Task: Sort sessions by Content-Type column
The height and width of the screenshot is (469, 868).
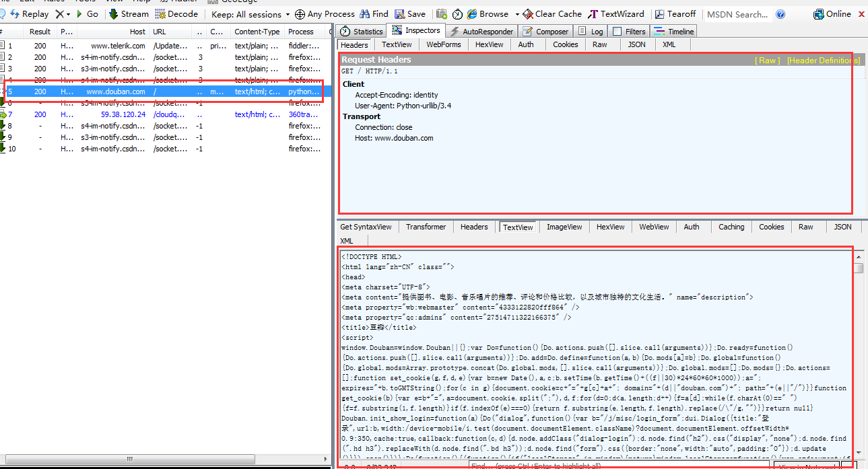Action: pyautogui.click(x=257, y=32)
